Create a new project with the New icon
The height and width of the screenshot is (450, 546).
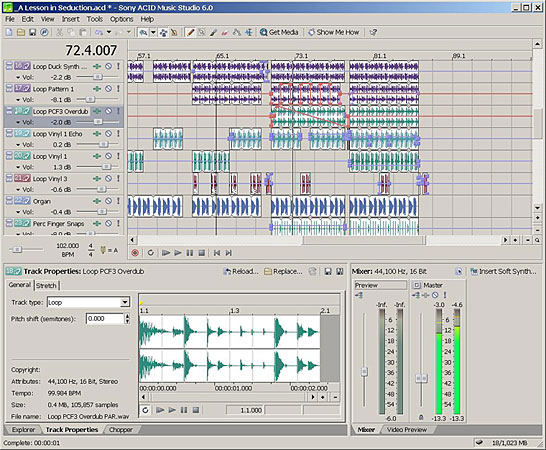click(9, 32)
